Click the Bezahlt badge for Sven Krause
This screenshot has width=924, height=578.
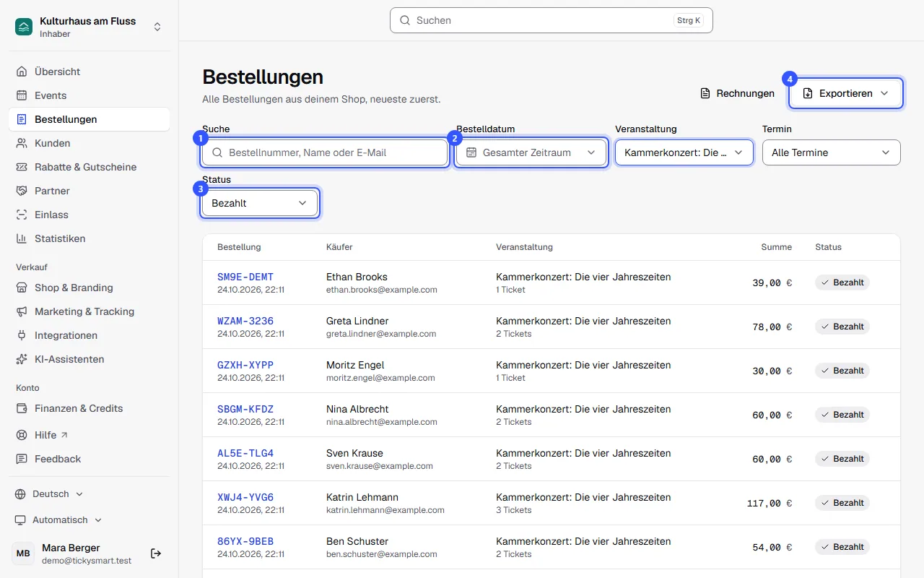[x=842, y=459]
